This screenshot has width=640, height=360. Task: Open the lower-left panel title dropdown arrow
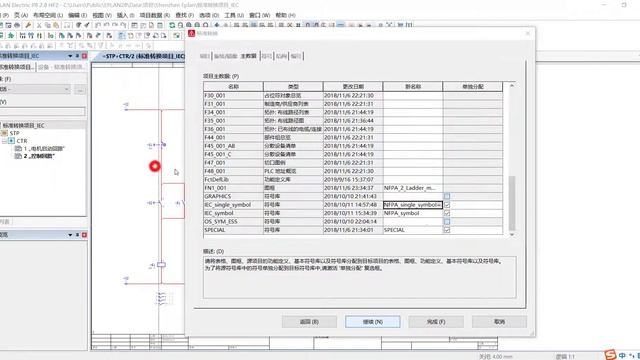[x=70, y=235]
